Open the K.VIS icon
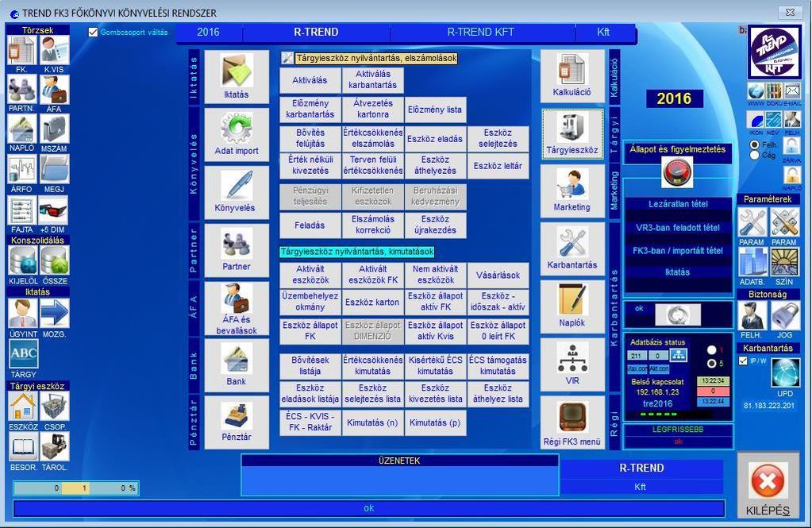 pos(54,50)
